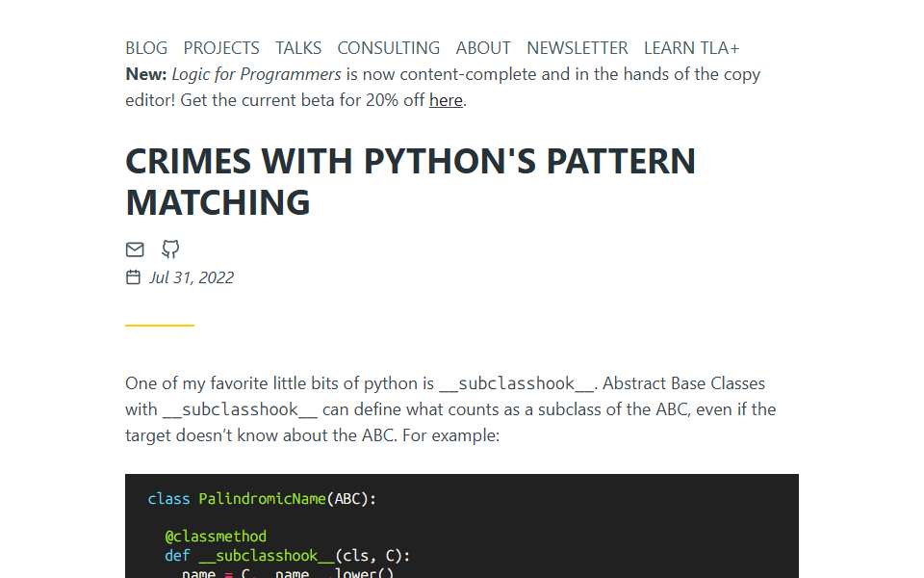This screenshot has width=924, height=578.
Task: Navigate to CONSULTING
Action: pos(388,48)
